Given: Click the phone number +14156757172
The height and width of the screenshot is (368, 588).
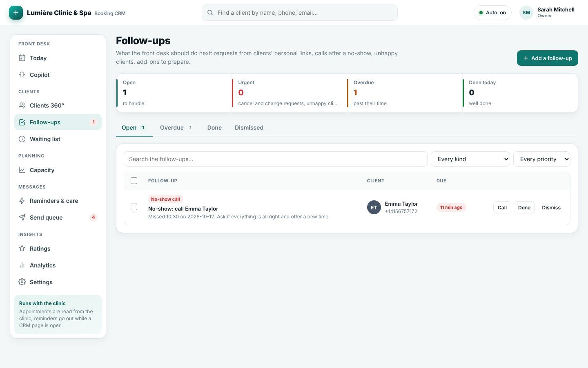Looking at the screenshot, I should [x=401, y=211].
